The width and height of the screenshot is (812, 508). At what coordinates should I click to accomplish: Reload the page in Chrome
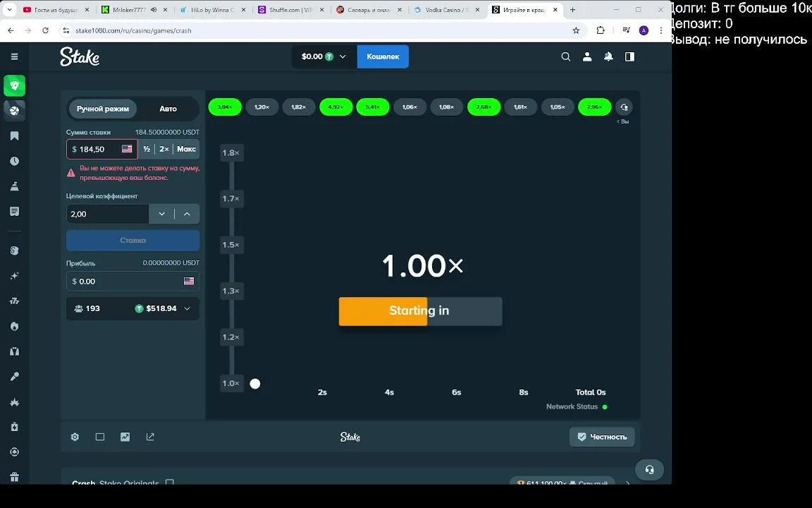click(46, 30)
